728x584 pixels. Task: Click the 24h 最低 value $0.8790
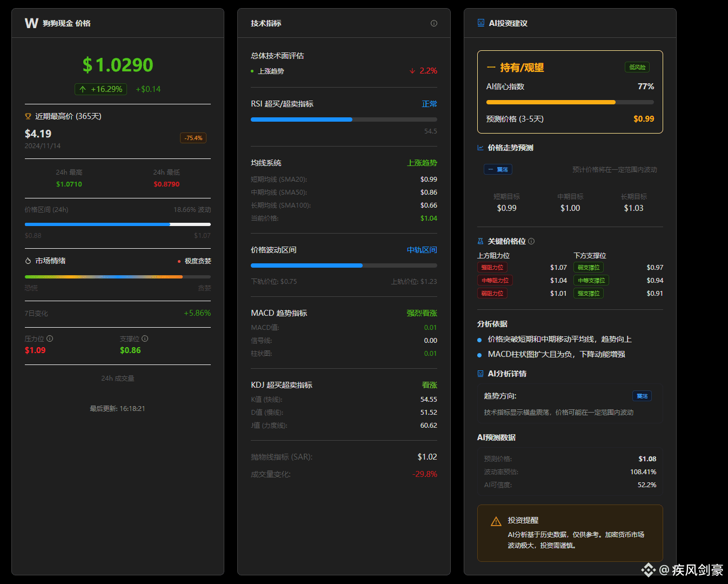pyautogui.click(x=166, y=184)
